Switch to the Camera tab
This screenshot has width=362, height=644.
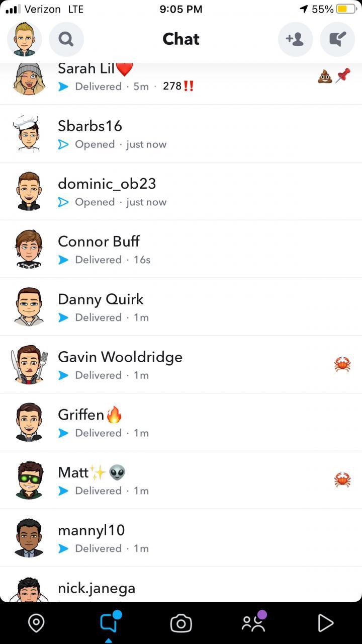[x=181, y=623]
